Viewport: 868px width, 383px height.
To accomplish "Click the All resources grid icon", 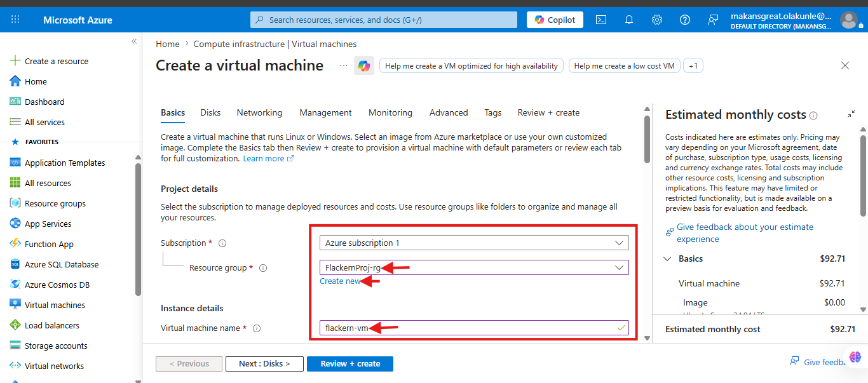I will click(15, 183).
